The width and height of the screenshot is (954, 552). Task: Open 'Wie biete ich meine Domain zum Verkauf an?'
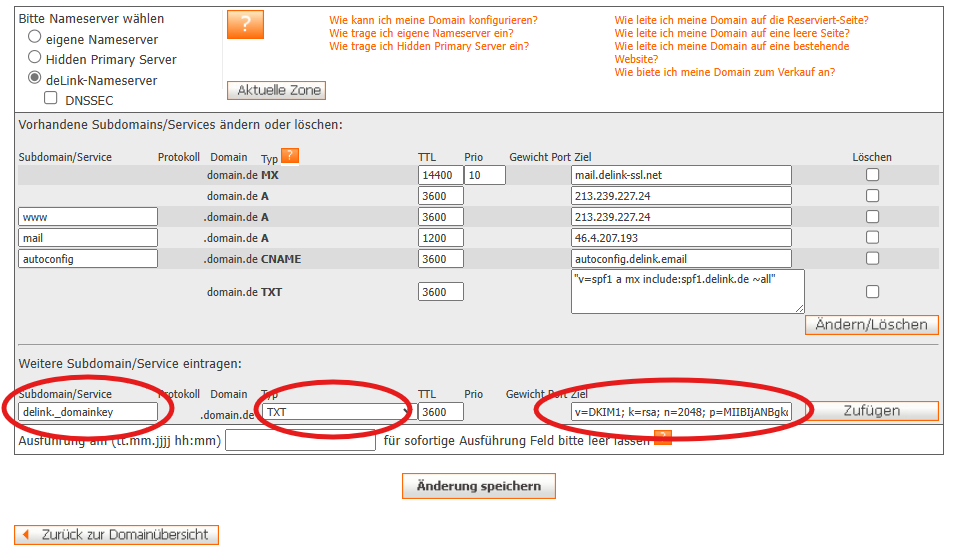click(x=724, y=72)
